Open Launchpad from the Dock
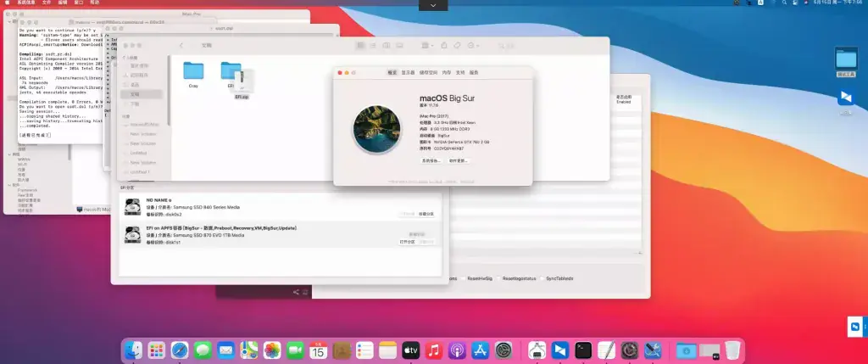868x364 pixels. (x=157, y=350)
